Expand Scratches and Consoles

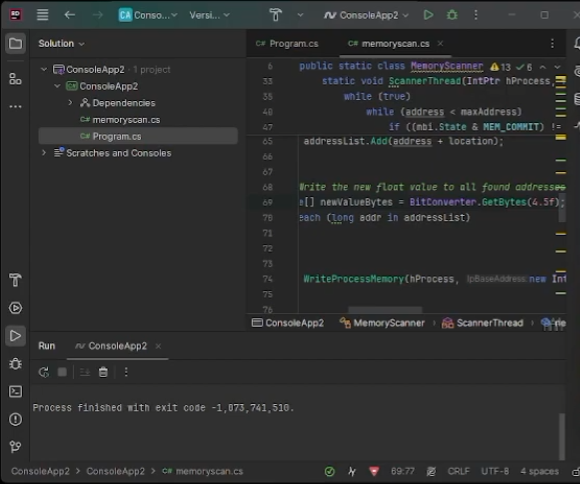(x=44, y=152)
